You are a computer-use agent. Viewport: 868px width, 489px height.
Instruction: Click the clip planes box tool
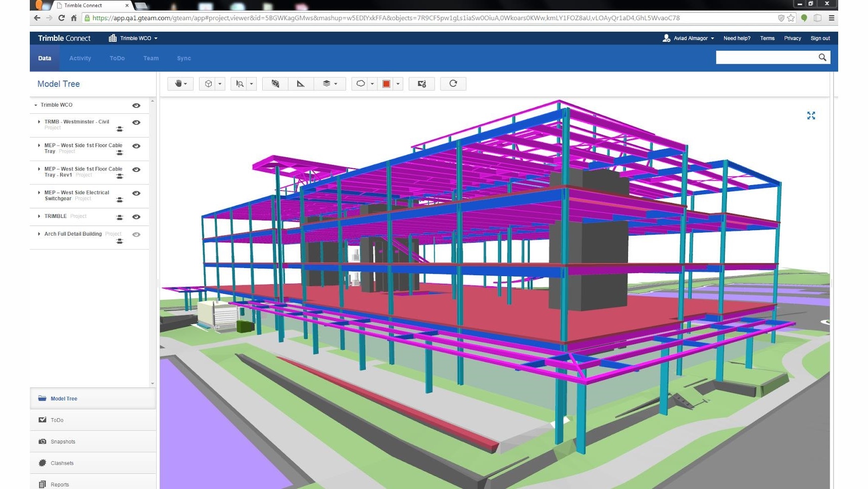pos(275,84)
